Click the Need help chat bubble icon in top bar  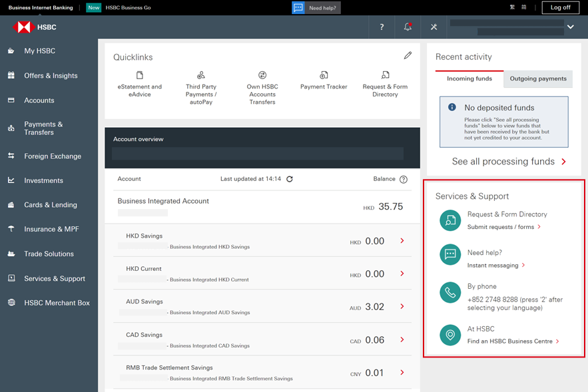coord(298,7)
